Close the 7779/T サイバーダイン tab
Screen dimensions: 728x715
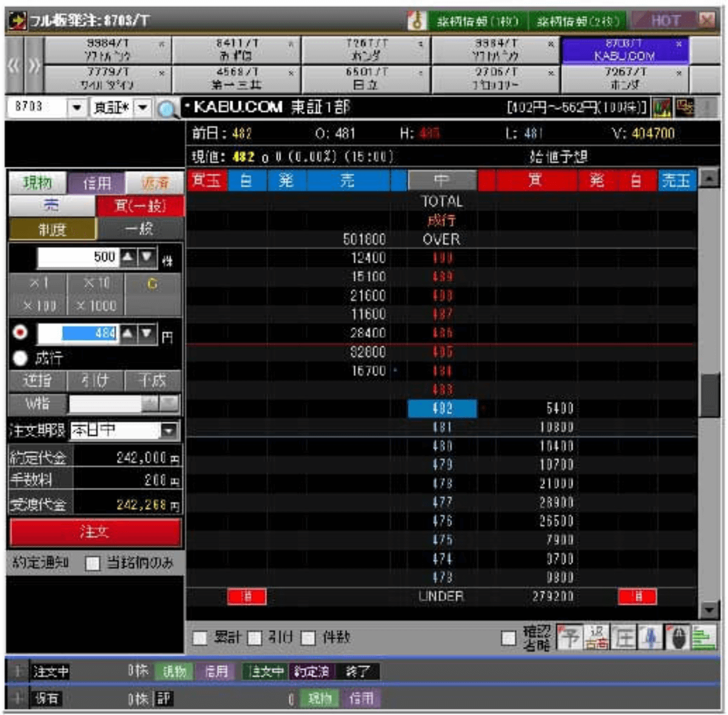click(162, 73)
